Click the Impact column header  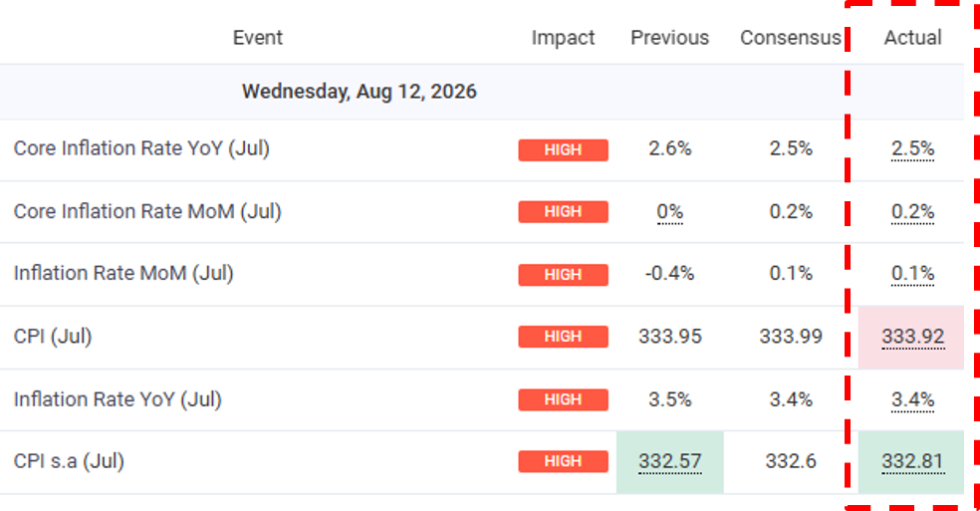point(563,38)
